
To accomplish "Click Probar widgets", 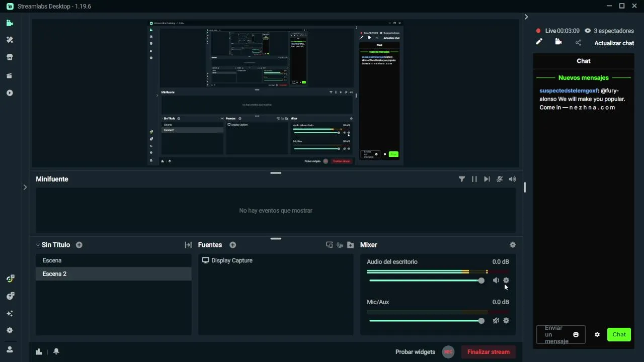I will 415,352.
